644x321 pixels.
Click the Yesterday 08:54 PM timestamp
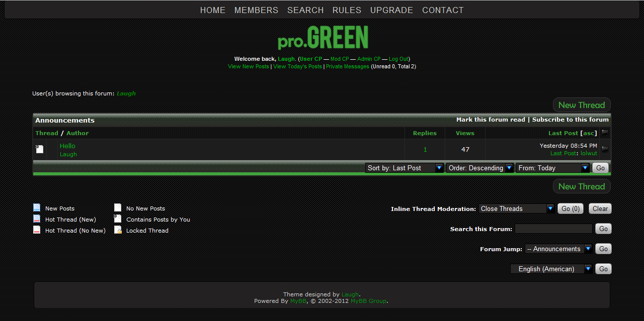[569, 146]
